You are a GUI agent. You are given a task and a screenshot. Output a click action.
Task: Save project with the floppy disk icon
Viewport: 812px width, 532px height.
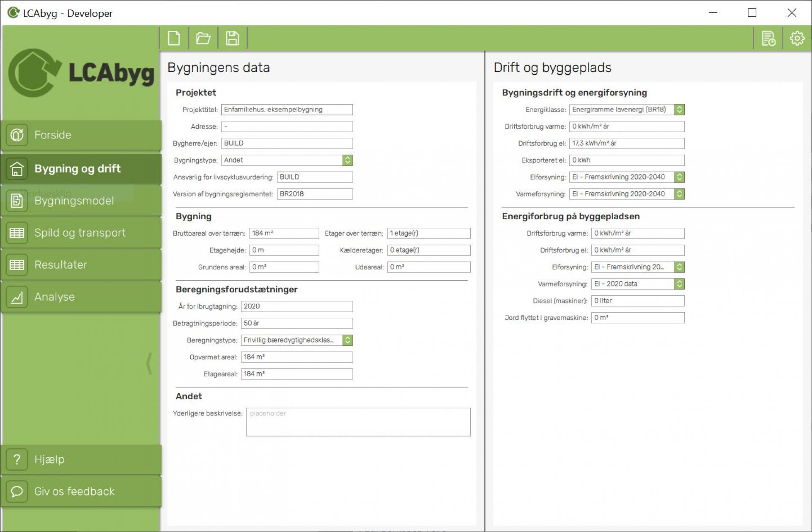tap(232, 38)
